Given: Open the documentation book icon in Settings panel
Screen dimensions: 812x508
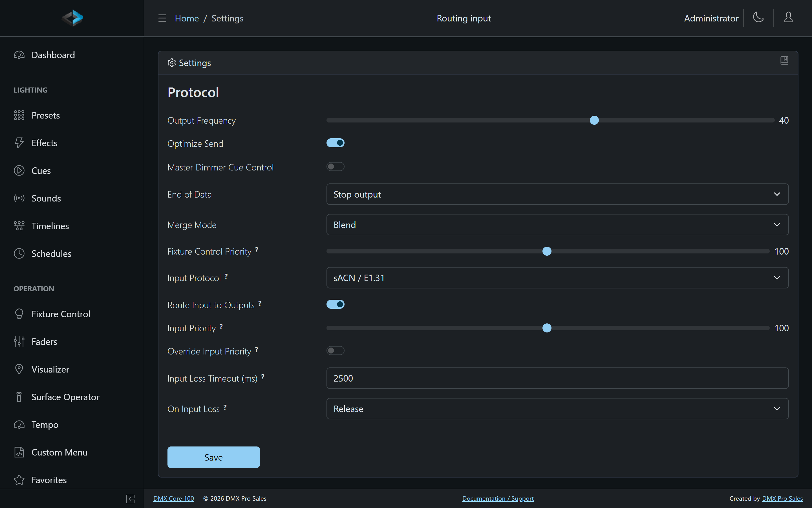Looking at the screenshot, I should click(x=784, y=60).
